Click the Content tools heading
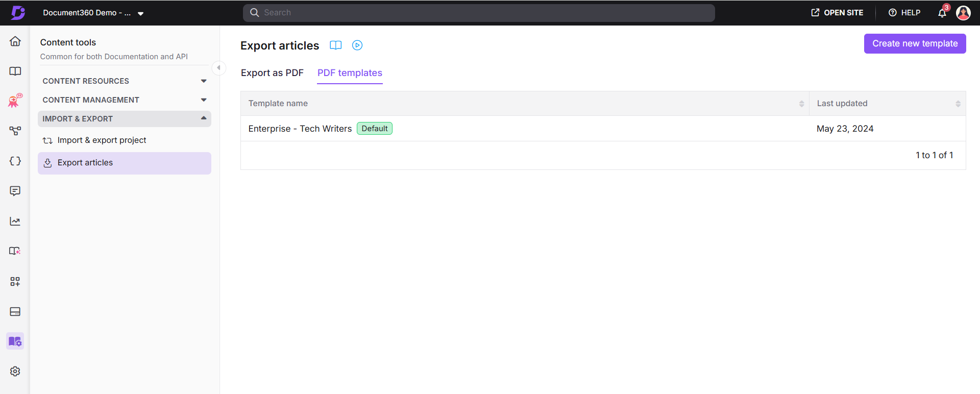 click(68, 42)
